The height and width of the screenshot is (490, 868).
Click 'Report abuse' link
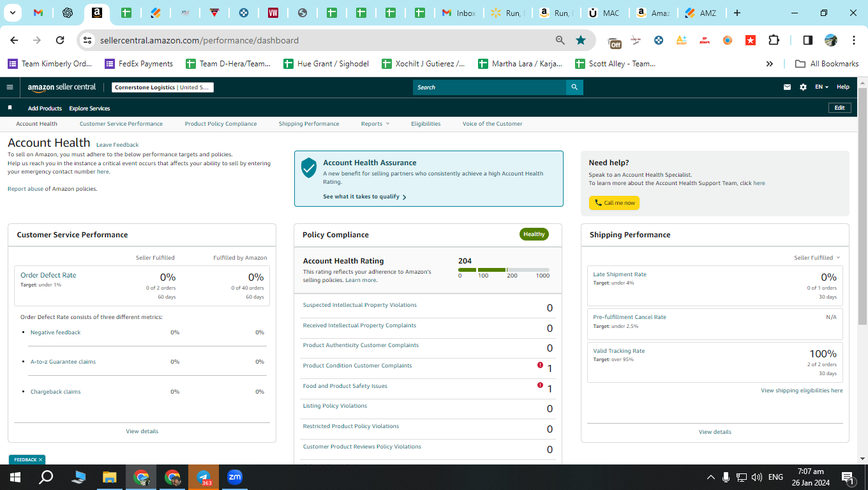(26, 189)
